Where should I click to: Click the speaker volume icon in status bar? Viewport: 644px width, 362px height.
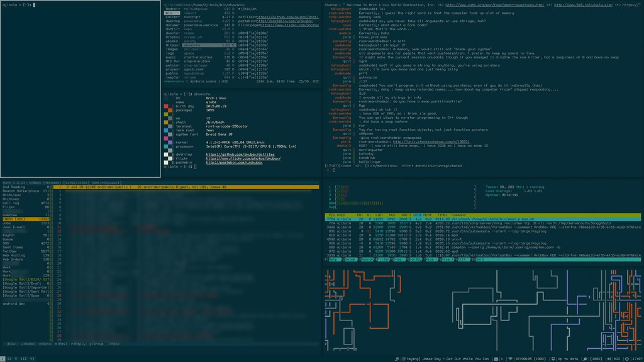(x=609, y=359)
